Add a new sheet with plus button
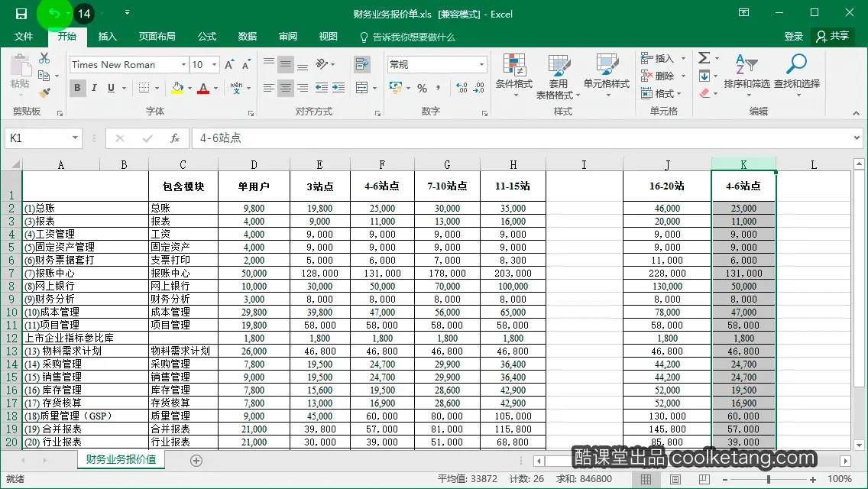868x489 pixels. 196,461
